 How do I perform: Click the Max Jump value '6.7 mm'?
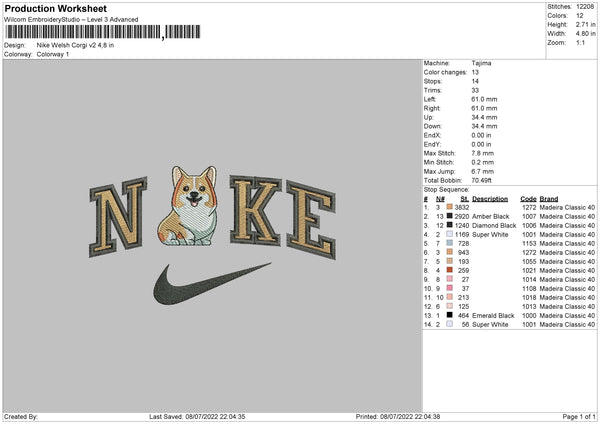483,171
